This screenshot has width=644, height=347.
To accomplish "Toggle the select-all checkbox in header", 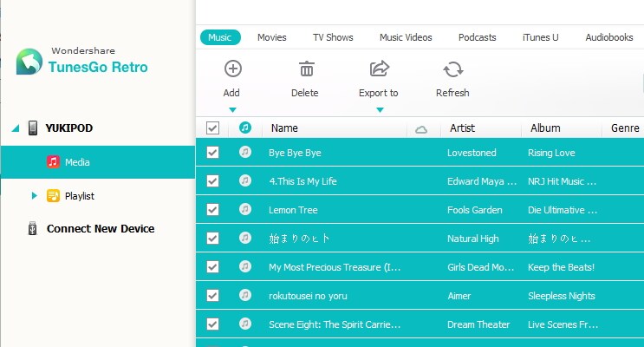I will click(x=212, y=128).
